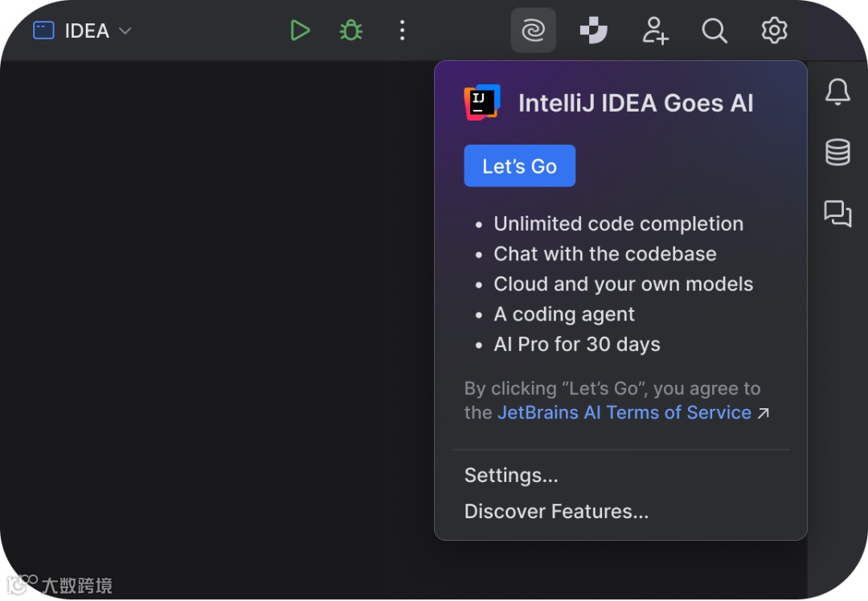
Task: Open IDE settings via the gear icon
Action: click(x=774, y=31)
